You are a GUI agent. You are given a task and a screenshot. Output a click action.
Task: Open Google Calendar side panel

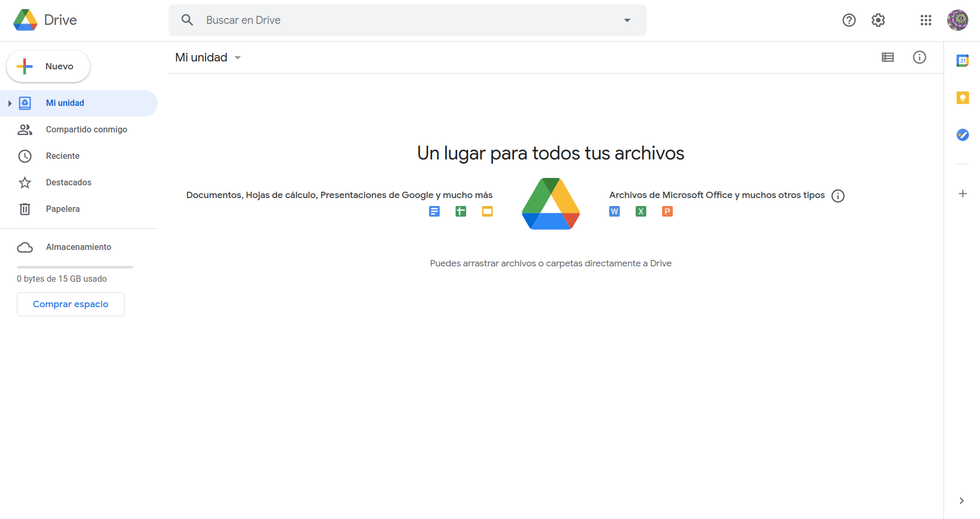coord(963,61)
